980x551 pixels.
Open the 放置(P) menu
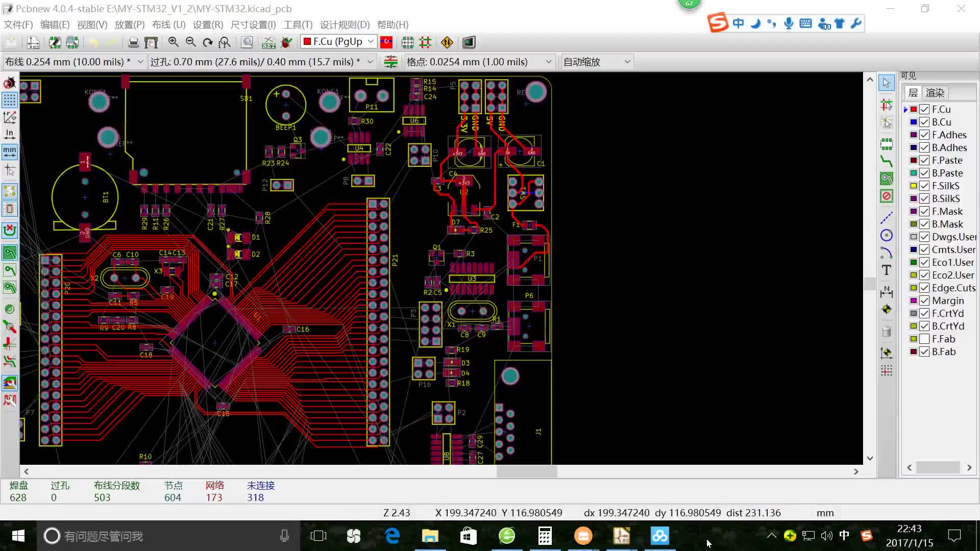click(x=130, y=24)
